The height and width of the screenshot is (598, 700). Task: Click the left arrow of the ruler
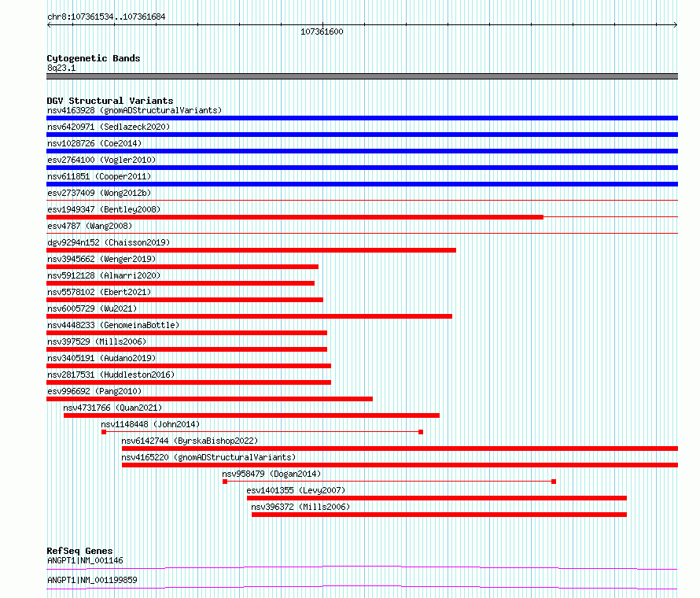pyautogui.click(x=49, y=25)
